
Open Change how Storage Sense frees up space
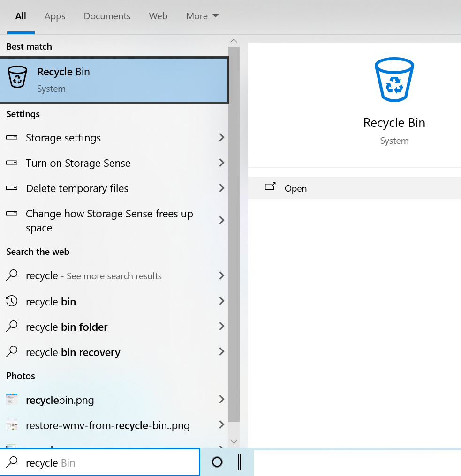114,220
